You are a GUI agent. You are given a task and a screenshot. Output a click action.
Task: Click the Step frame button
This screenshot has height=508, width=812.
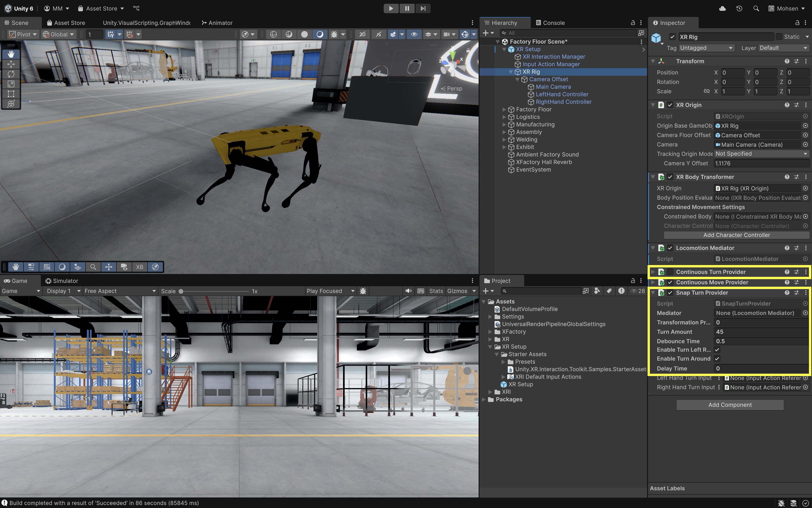pos(423,8)
